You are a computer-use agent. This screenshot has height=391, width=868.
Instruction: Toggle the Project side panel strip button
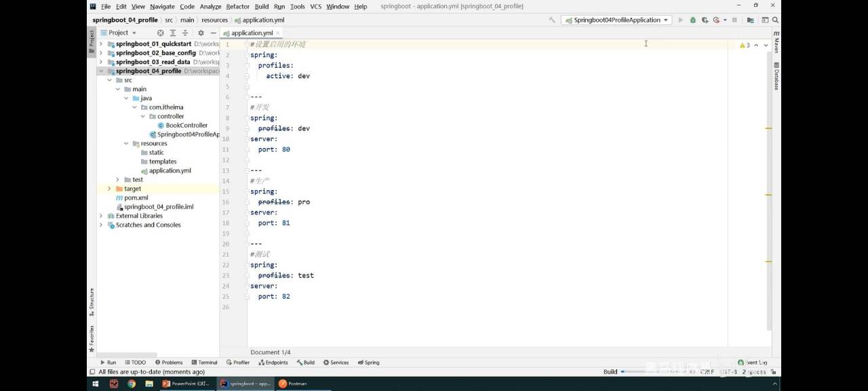tap(92, 42)
